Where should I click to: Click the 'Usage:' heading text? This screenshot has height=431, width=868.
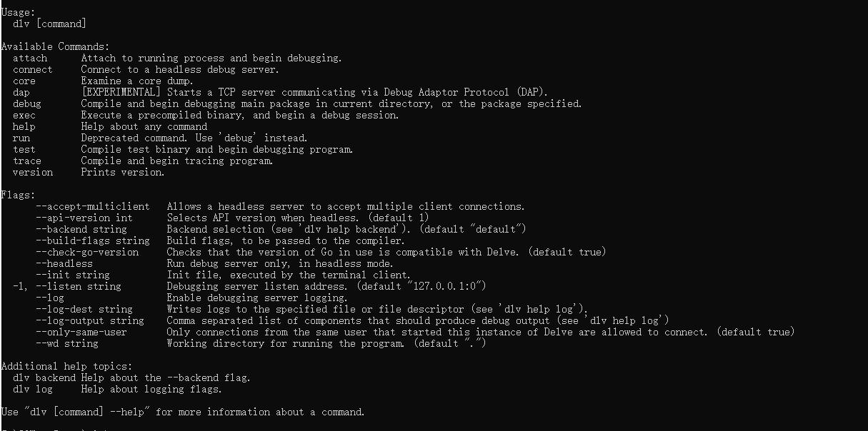16,12
